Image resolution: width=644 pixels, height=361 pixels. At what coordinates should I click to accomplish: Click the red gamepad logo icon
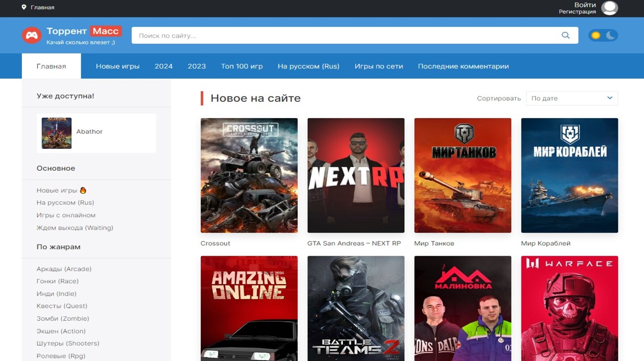point(32,35)
